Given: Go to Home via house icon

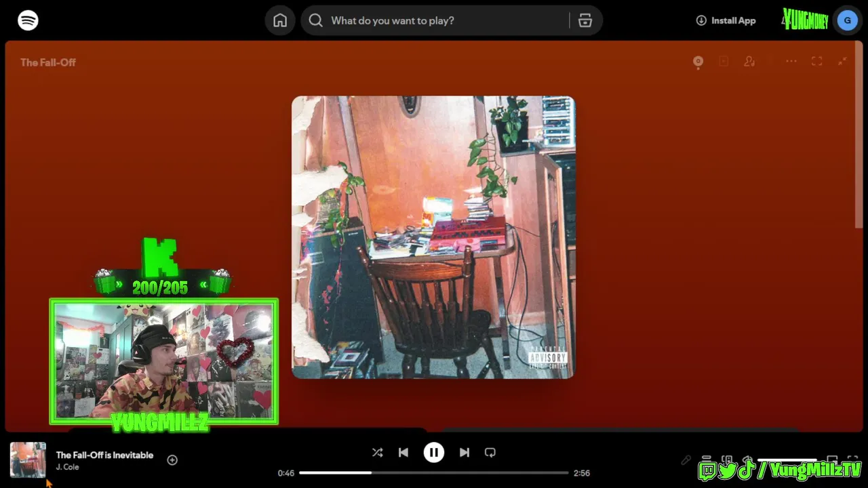Looking at the screenshot, I should (280, 20).
